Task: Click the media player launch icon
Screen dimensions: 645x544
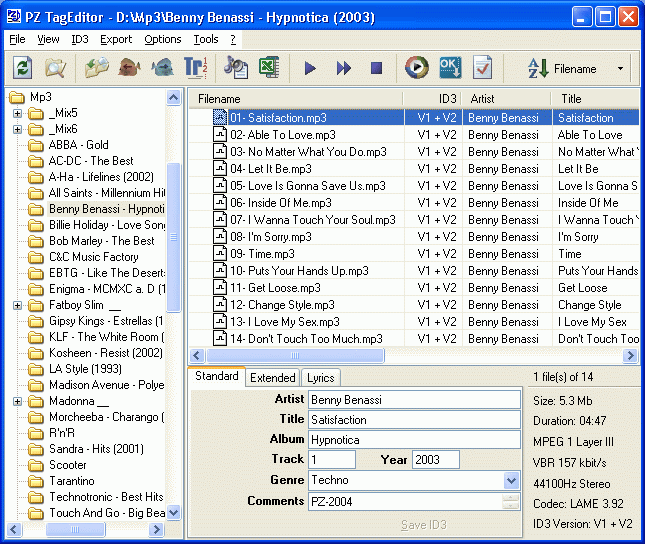Action: (x=416, y=67)
